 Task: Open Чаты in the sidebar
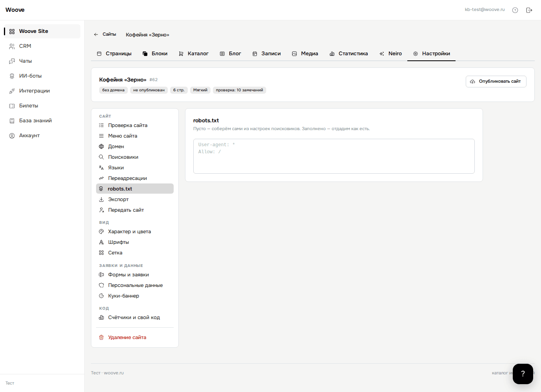pyautogui.click(x=42, y=61)
